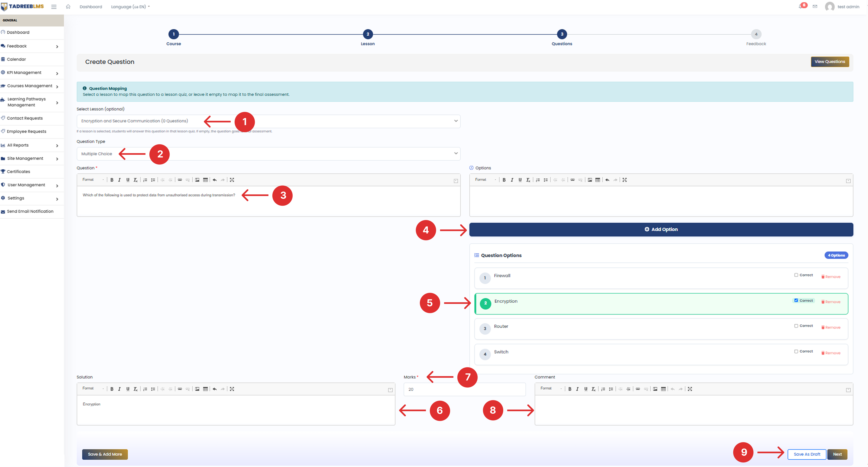This screenshot has width=868, height=467.
Task: Open Calendar from the sidebar
Action: [x=32, y=59]
